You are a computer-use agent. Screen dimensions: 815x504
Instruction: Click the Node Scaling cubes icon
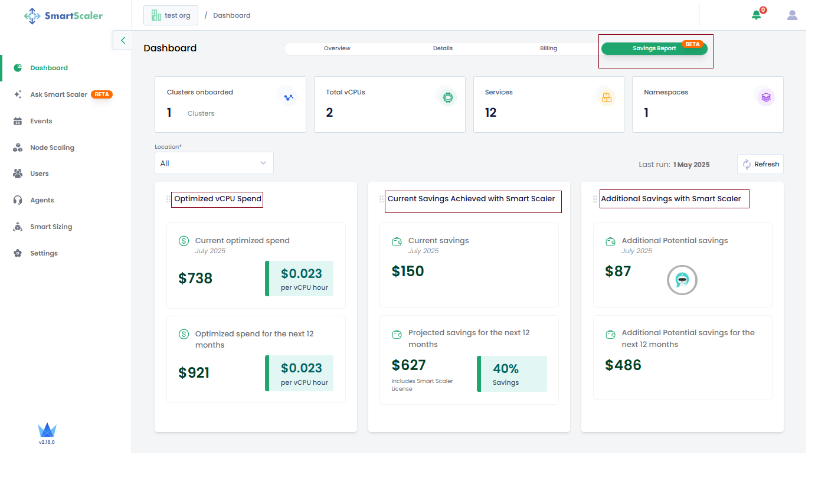(x=18, y=148)
